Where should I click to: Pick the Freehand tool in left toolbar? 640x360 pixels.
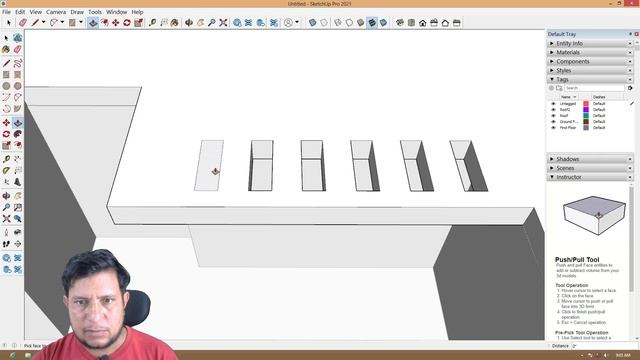pos(18,63)
